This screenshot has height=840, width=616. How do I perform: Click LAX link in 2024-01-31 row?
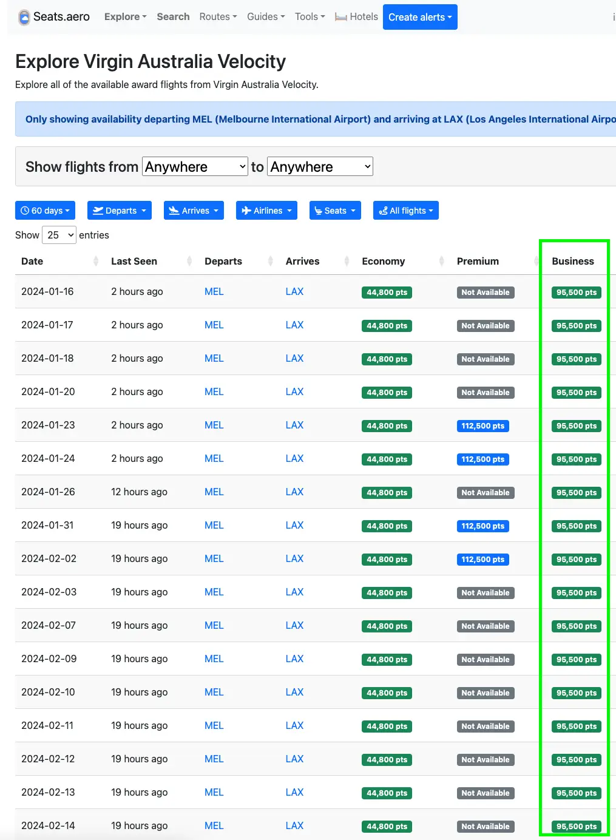[x=294, y=525]
